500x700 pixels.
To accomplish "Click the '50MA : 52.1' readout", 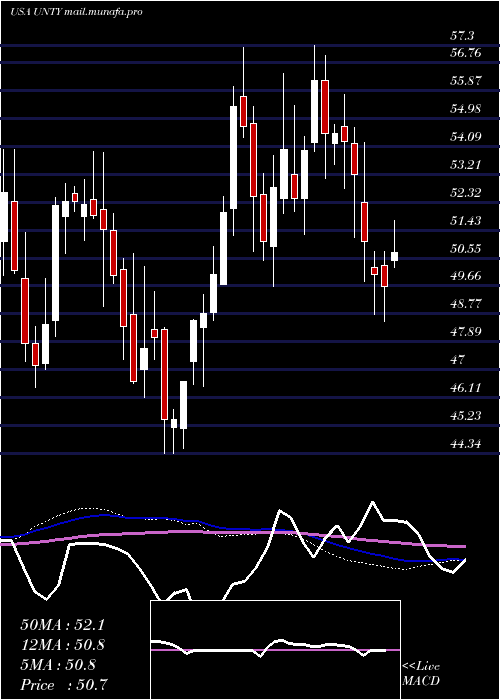I will coord(62,625).
